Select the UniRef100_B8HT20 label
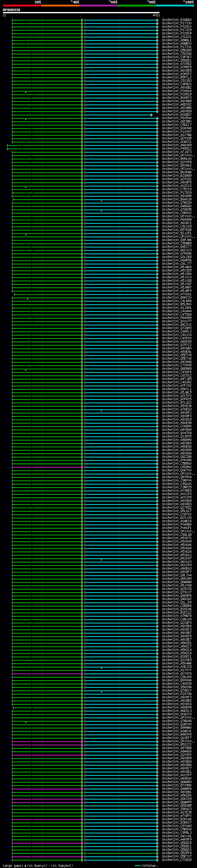 177,297
